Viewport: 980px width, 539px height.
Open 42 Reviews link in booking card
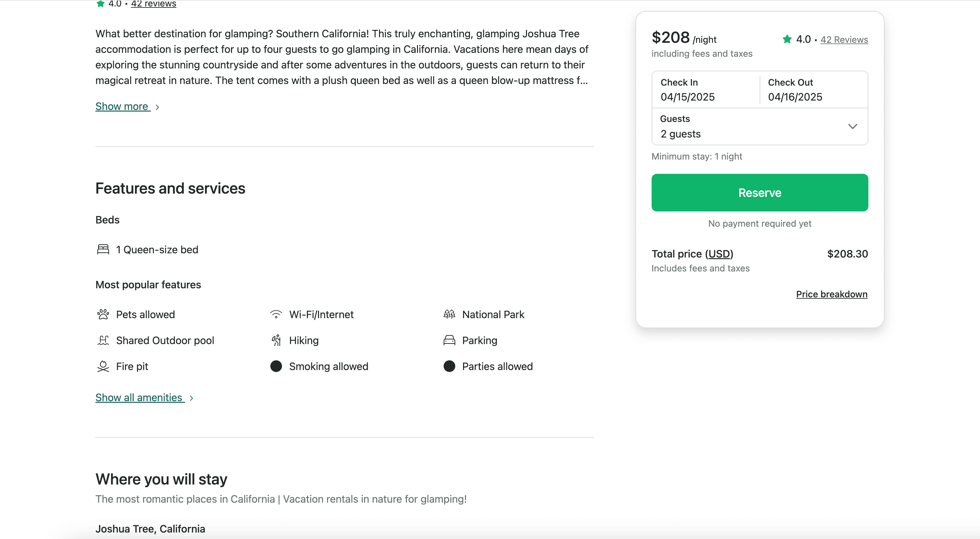844,40
